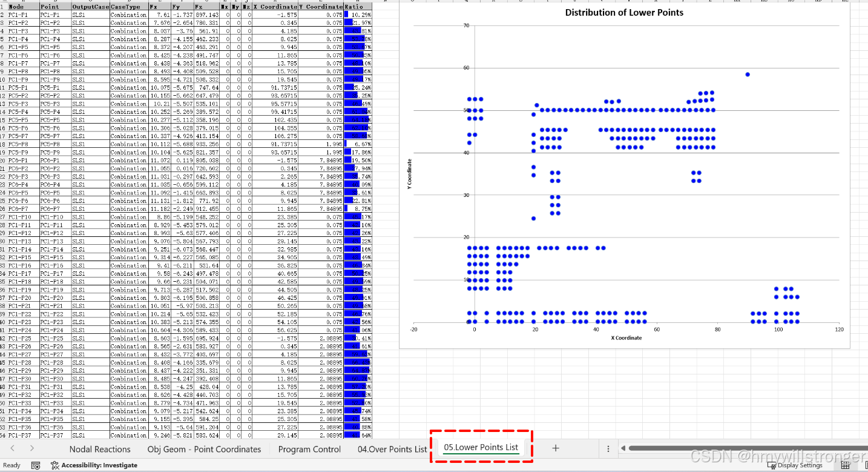The height and width of the screenshot is (472, 868).
Task: Select the Fz cell with value 695.924
Action: point(207,338)
